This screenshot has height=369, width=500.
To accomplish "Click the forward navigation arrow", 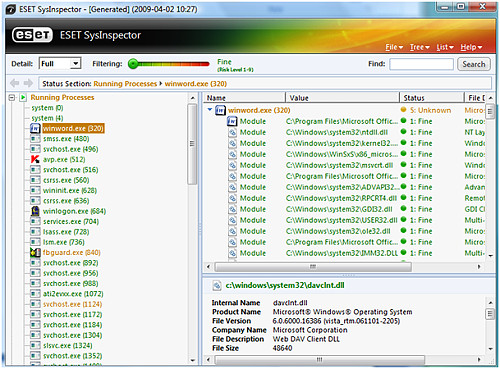I will pyautogui.click(x=28, y=83).
